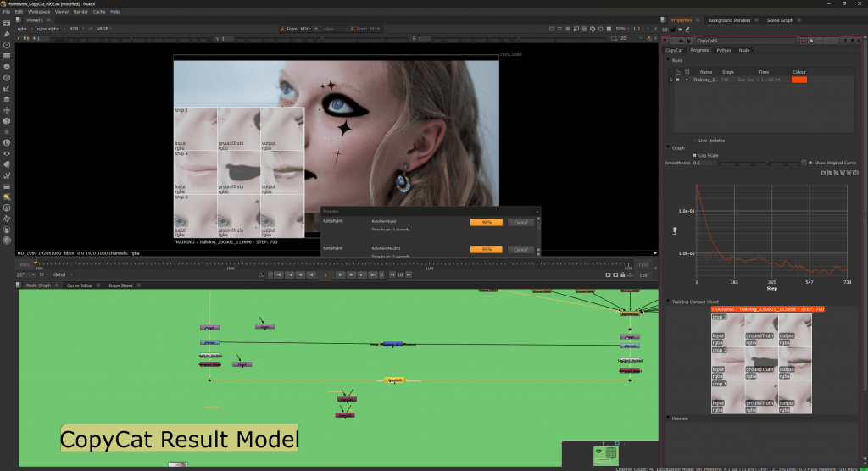Float the CopyCat3 properties panel
Image resolution: width=868 pixels, height=471 pixels.
pyautogui.click(x=852, y=41)
